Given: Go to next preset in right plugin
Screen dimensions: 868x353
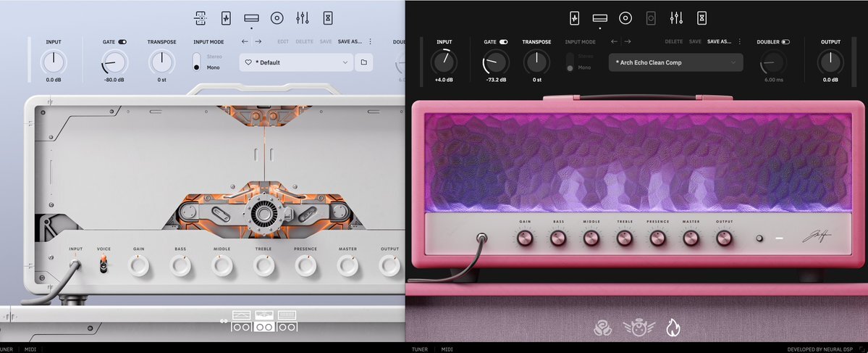Looking at the screenshot, I should 627,41.
